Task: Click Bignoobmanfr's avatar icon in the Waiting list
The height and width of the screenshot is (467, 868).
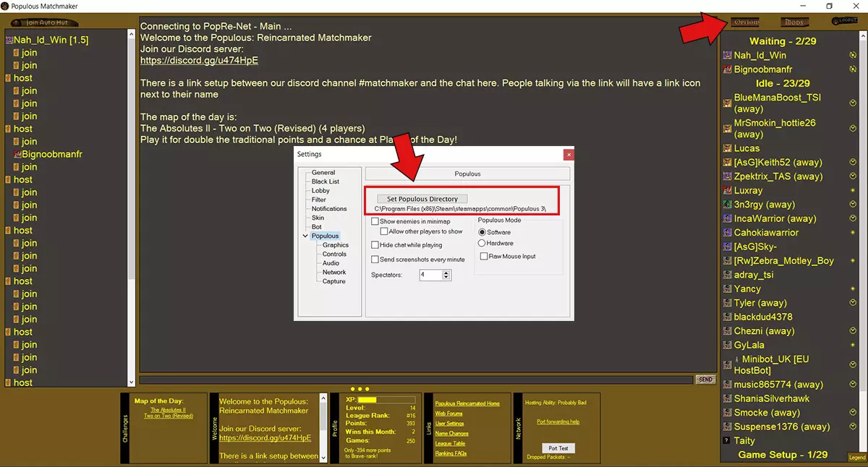Action: (727, 69)
